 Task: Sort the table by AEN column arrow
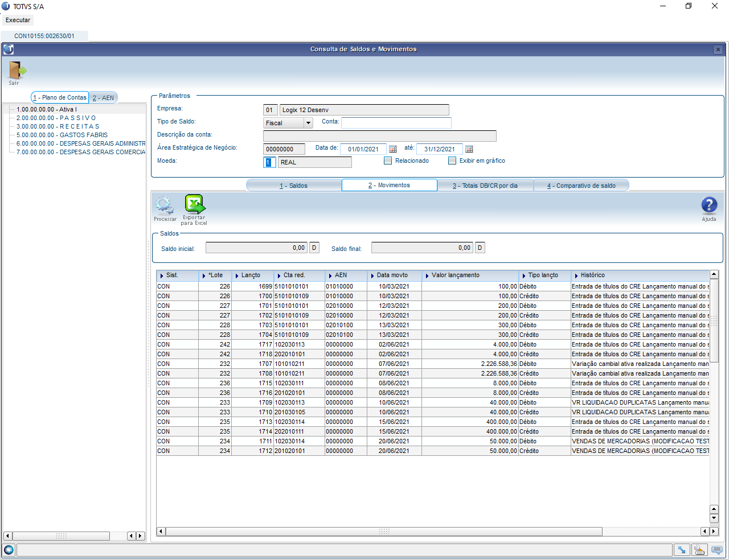pyautogui.click(x=330, y=276)
